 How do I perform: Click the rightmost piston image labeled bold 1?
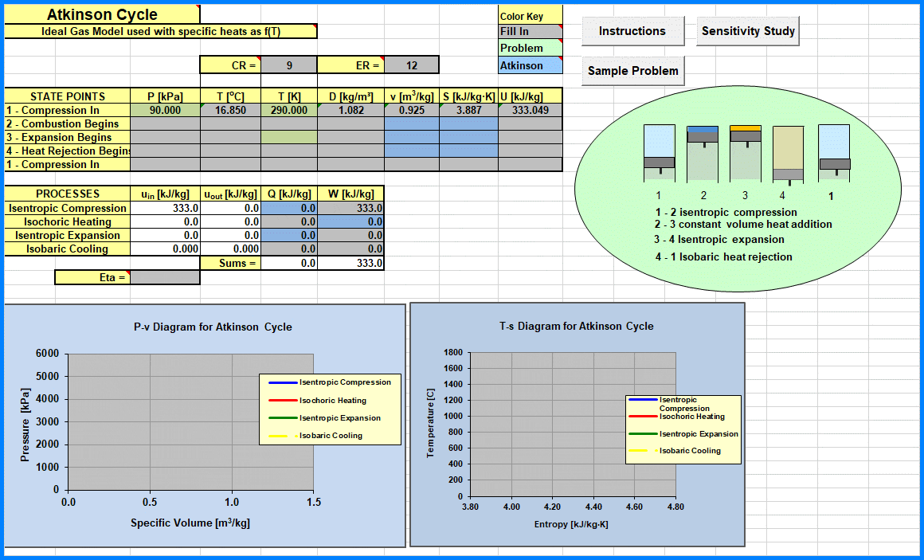click(x=834, y=153)
